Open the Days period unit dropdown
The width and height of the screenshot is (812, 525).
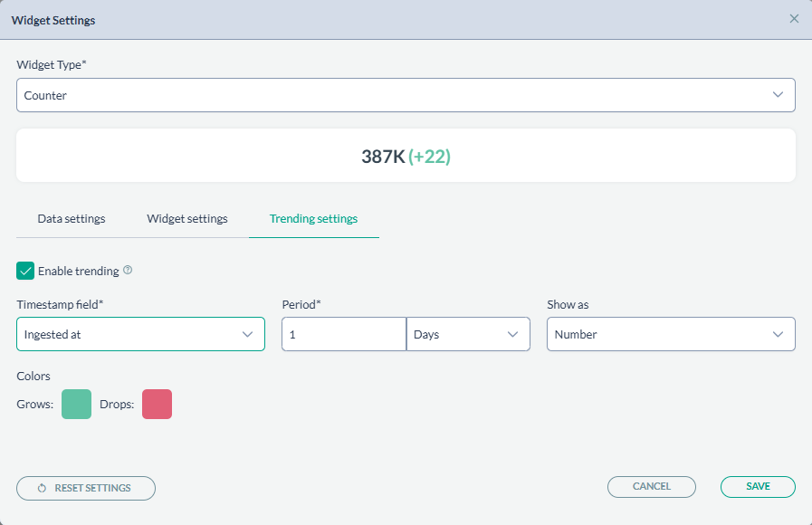coord(467,334)
